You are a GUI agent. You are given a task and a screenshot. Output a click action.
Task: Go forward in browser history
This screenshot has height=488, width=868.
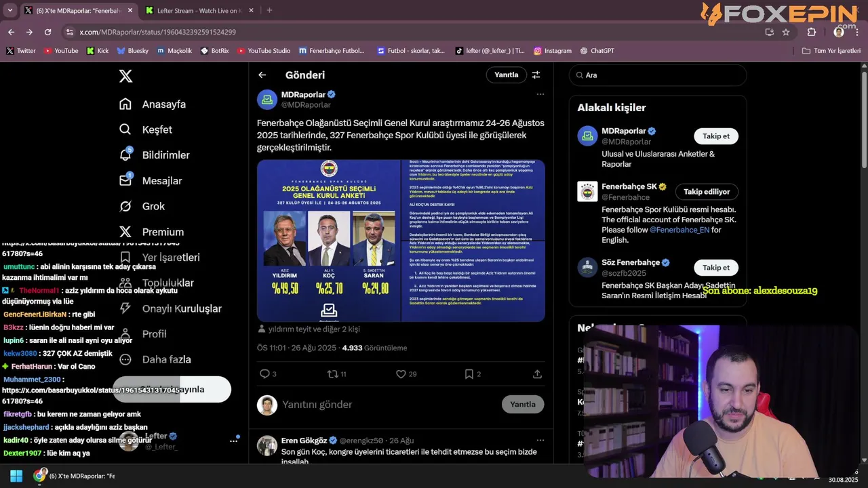pos(29,32)
